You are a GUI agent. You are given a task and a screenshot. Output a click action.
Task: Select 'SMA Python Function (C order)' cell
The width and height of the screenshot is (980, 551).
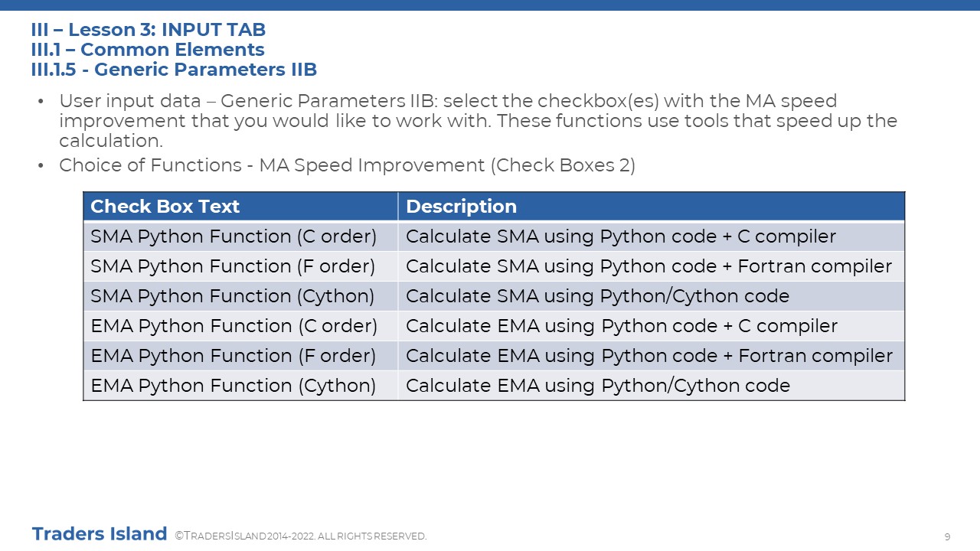[x=240, y=236]
